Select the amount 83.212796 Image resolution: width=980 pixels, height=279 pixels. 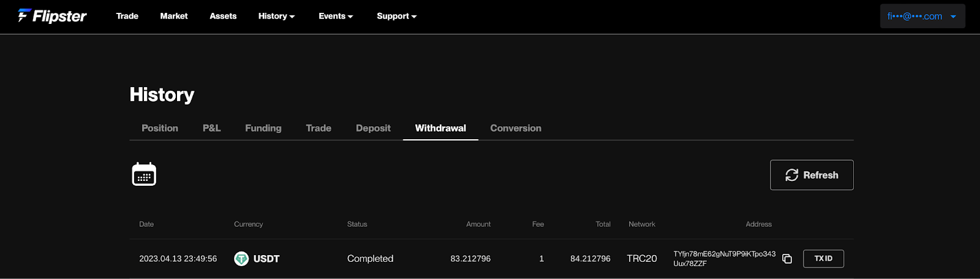click(470, 259)
